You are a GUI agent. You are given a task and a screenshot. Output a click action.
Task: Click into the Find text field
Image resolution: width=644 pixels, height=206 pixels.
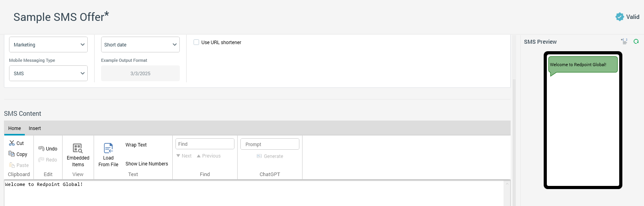click(x=205, y=144)
